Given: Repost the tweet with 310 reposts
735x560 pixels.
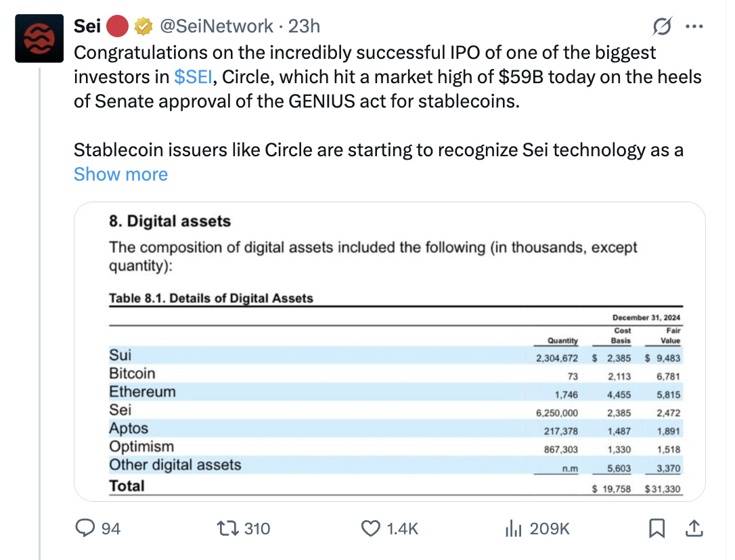Looking at the screenshot, I should click(224, 528).
